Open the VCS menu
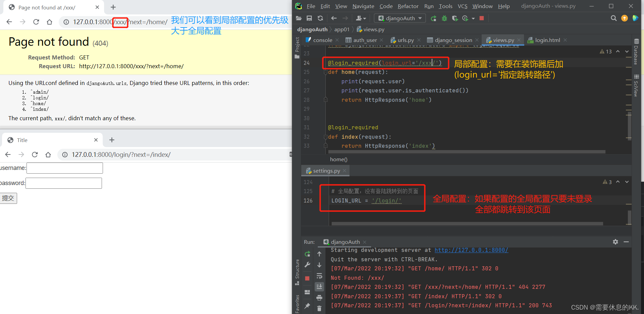 coord(463,6)
